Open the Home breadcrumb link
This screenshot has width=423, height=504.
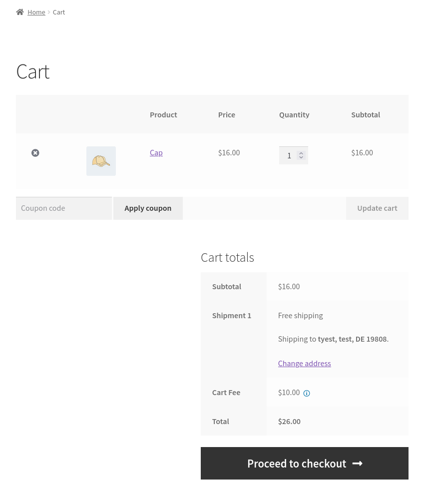[36, 12]
